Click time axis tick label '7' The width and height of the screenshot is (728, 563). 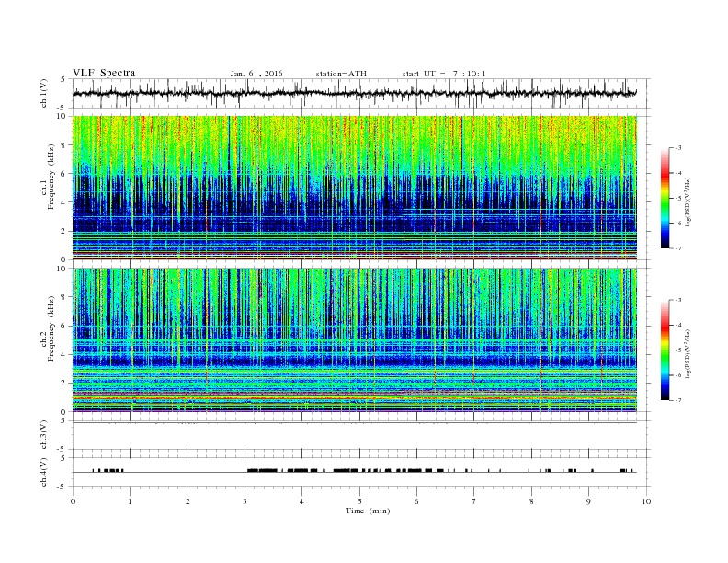(x=474, y=501)
